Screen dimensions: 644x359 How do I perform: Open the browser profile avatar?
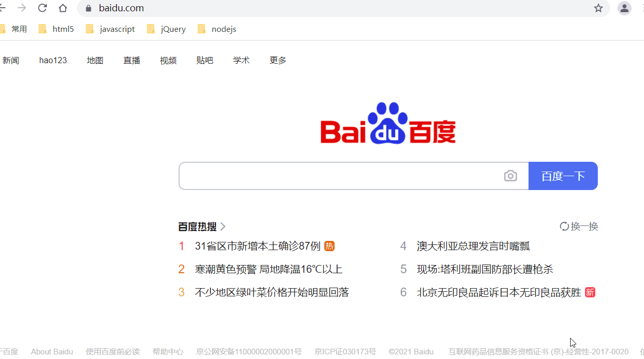[x=625, y=8]
